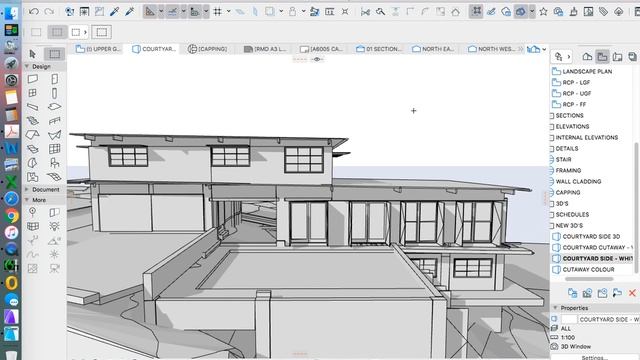Click the star Favorites icon
The height and width of the screenshot is (360, 640).
point(543,12)
